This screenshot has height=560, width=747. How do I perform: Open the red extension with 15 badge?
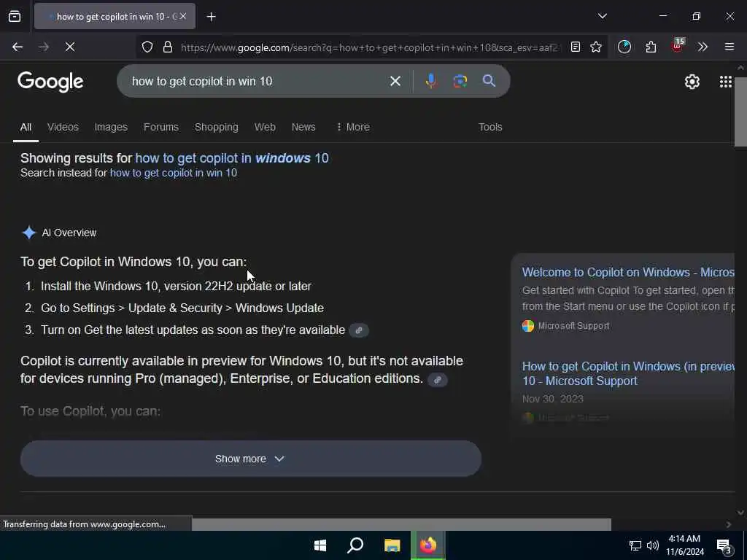tap(678, 46)
